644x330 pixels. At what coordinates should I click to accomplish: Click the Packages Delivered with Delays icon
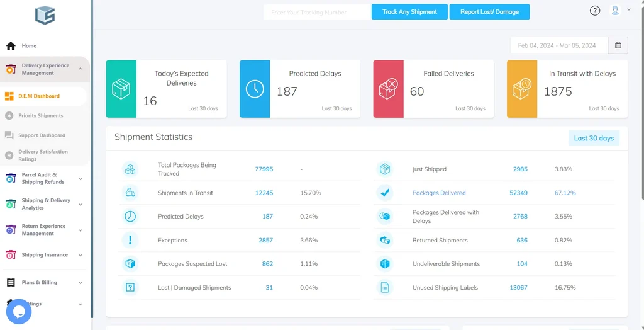385,217
